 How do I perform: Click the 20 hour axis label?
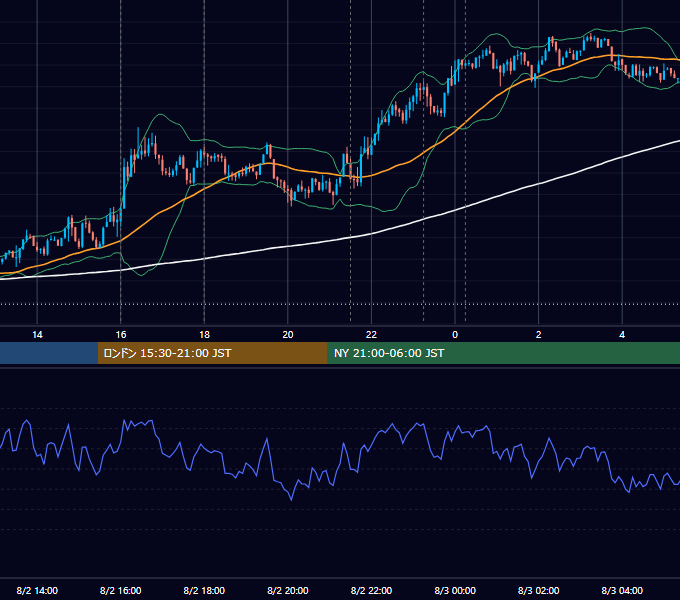(x=288, y=335)
